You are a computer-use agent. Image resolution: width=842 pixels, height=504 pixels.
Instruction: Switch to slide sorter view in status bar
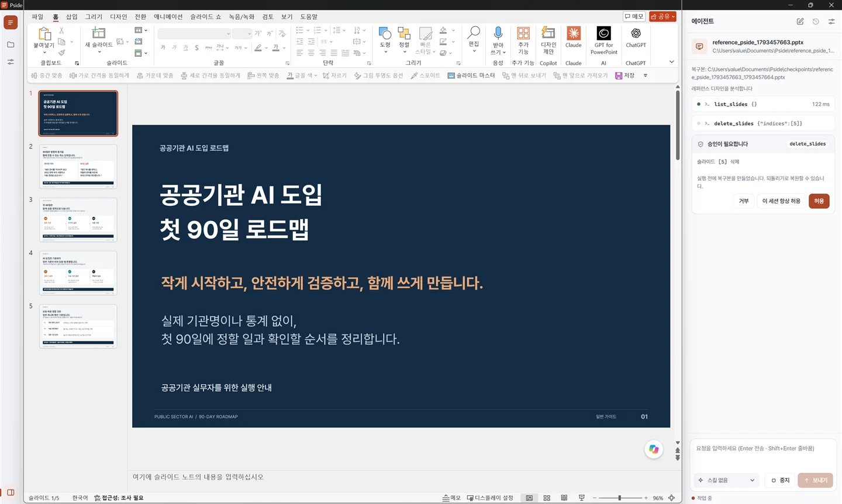pyautogui.click(x=547, y=498)
